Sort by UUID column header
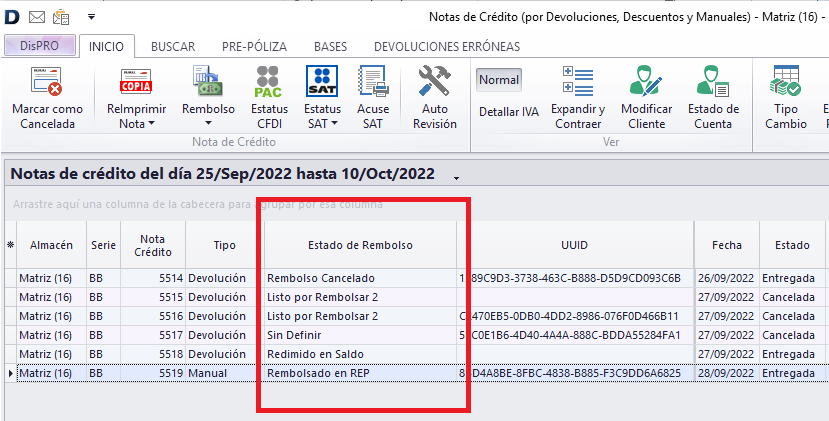 (x=575, y=245)
